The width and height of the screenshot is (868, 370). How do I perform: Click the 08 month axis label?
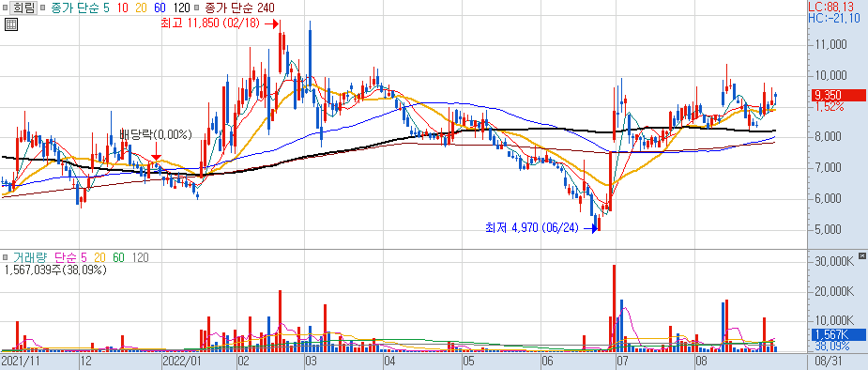point(701,362)
